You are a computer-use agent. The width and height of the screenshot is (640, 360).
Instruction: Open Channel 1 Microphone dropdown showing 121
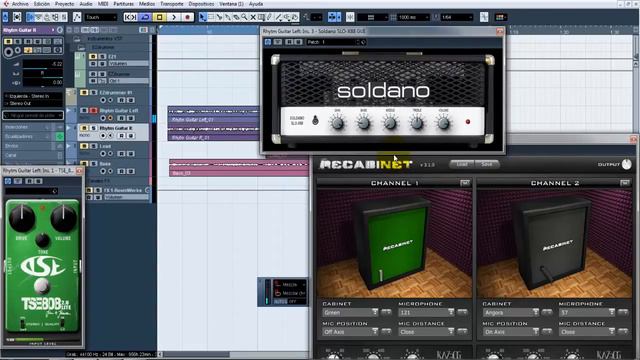tap(427, 312)
